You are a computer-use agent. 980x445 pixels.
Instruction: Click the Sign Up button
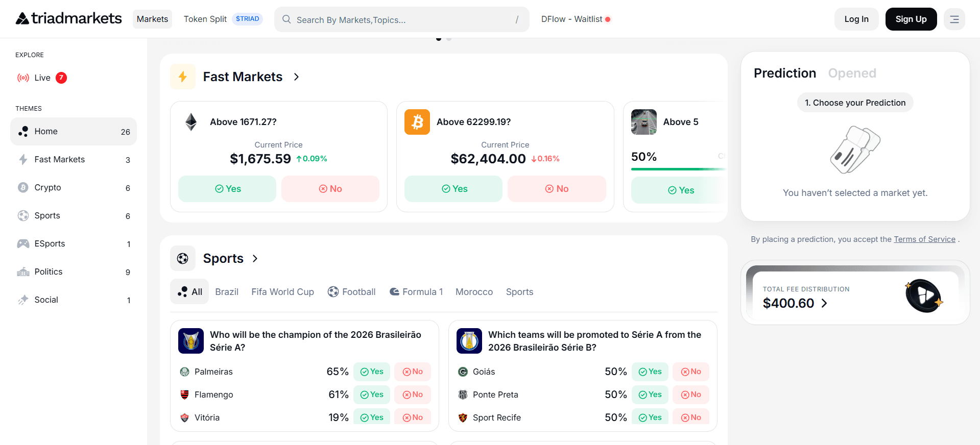pos(911,19)
